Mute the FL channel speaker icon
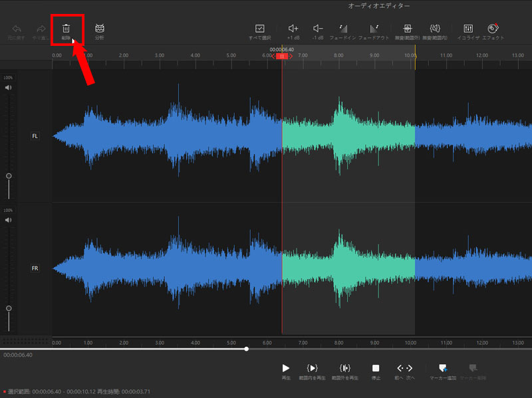The image size is (532, 398). 9,88
